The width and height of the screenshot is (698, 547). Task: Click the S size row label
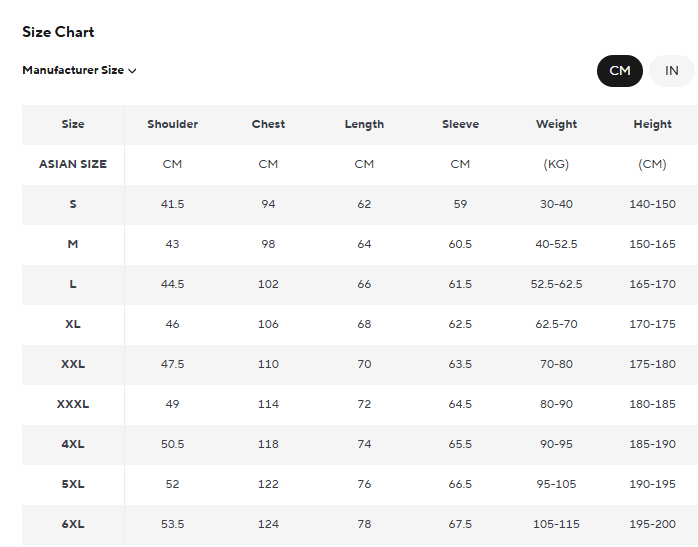click(73, 204)
